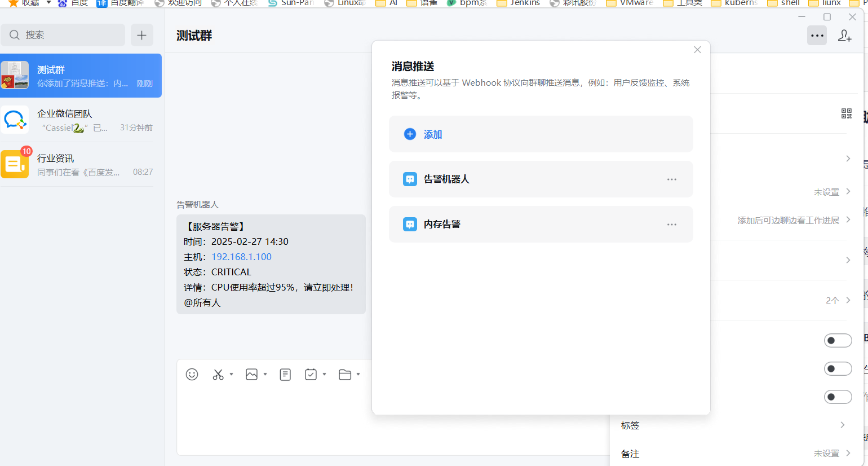The width and height of the screenshot is (868, 466).
Task: Click the 测试群 chat title
Action: (x=194, y=36)
